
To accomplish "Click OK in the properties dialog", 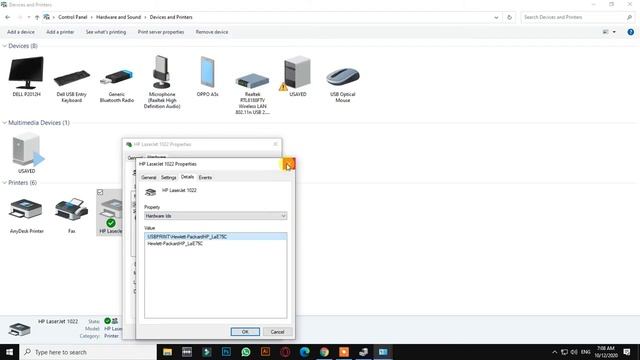I will pos(245,332).
